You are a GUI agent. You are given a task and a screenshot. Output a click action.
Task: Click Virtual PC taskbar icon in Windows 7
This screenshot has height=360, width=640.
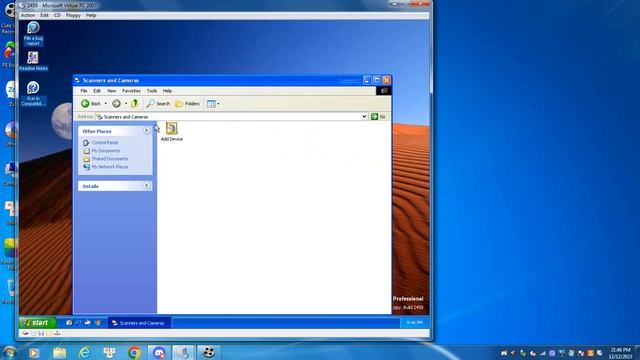point(182,353)
